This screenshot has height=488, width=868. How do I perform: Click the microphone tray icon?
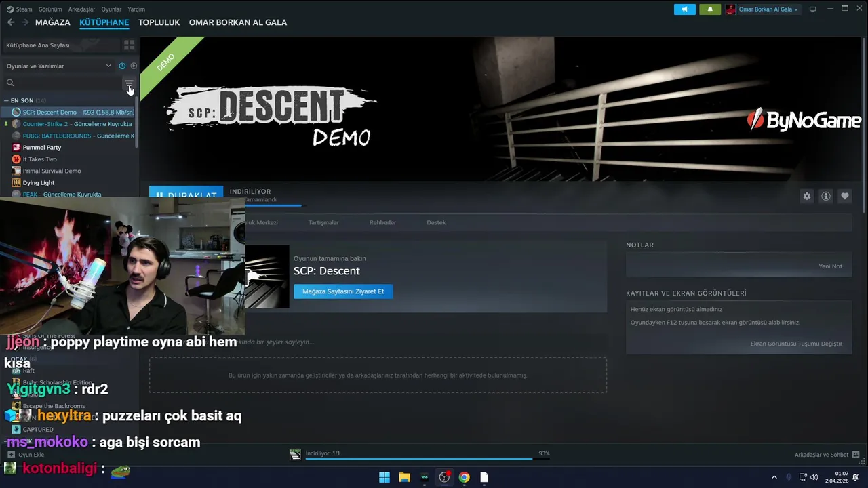point(789,477)
